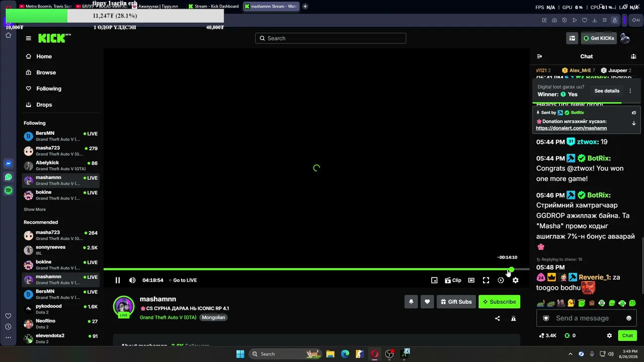Create a Clip of the stream

tap(453, 280)
